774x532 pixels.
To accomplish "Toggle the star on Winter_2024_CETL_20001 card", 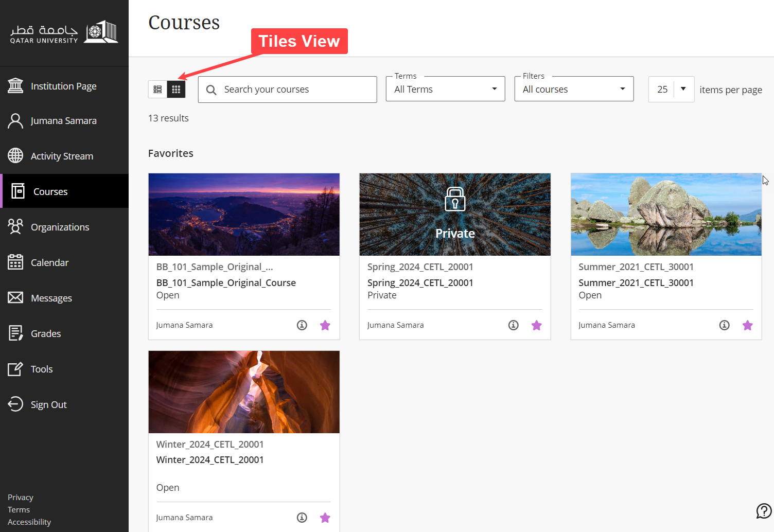I will [x=325, y=518].
